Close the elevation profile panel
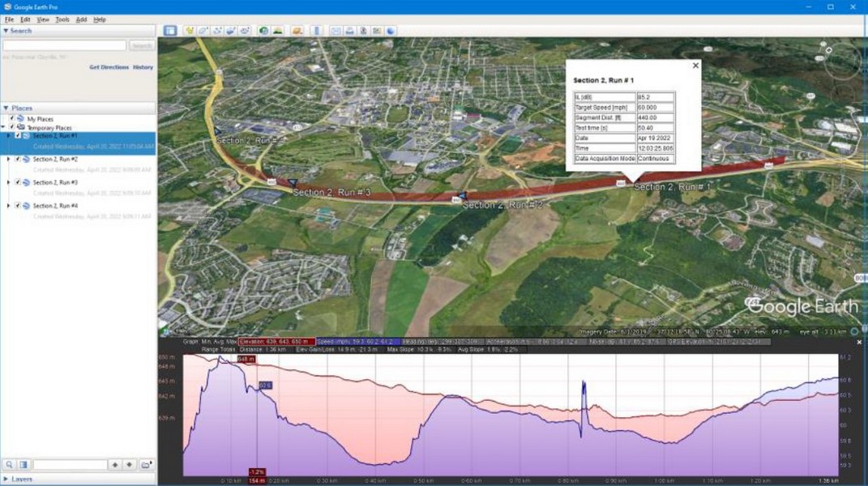The width and height of the screenshot is (868, 486). pyautogui.click(x=859, y=342)
